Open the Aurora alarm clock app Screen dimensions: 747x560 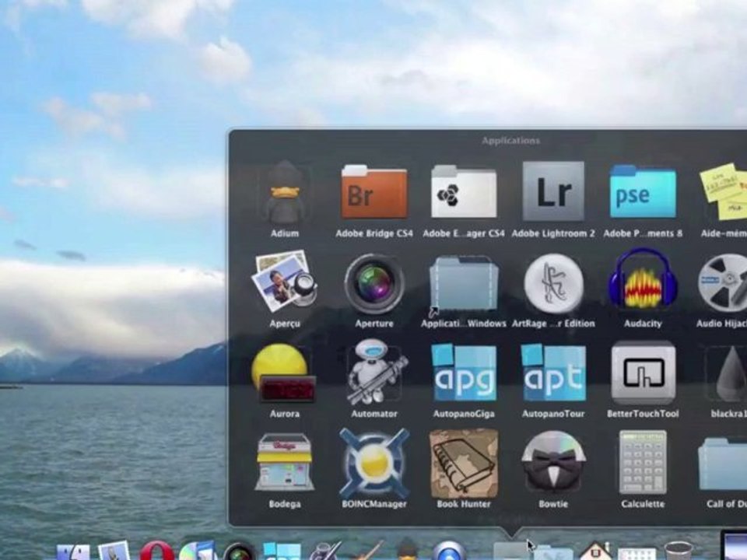(283, 373)
